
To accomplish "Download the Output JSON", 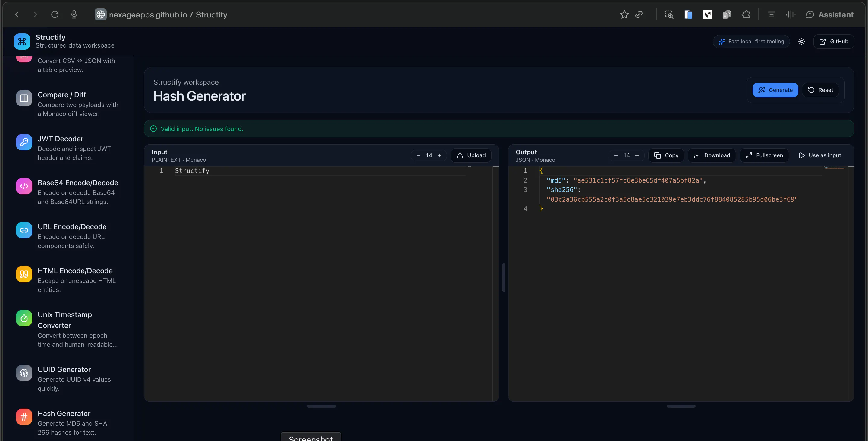I will pyautogui.click(x=712, y=155).
